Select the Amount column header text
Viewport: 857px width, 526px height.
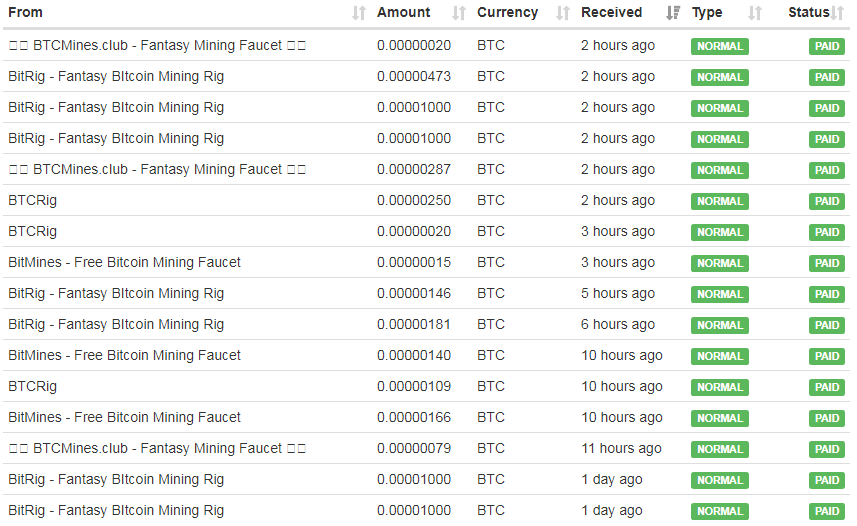pyautogui.click(x=404, y=13)
